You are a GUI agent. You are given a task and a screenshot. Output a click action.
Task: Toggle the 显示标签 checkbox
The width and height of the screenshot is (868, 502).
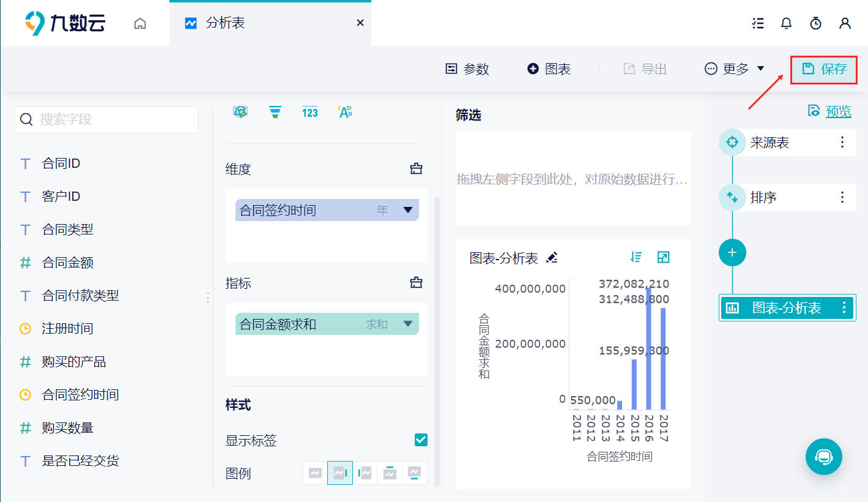[x=420, y=440]
